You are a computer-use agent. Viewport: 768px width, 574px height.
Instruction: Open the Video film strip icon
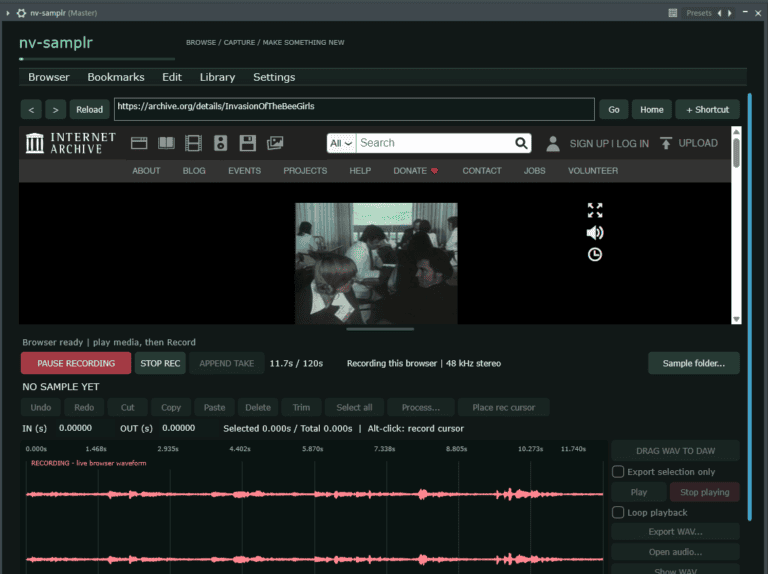193,143
